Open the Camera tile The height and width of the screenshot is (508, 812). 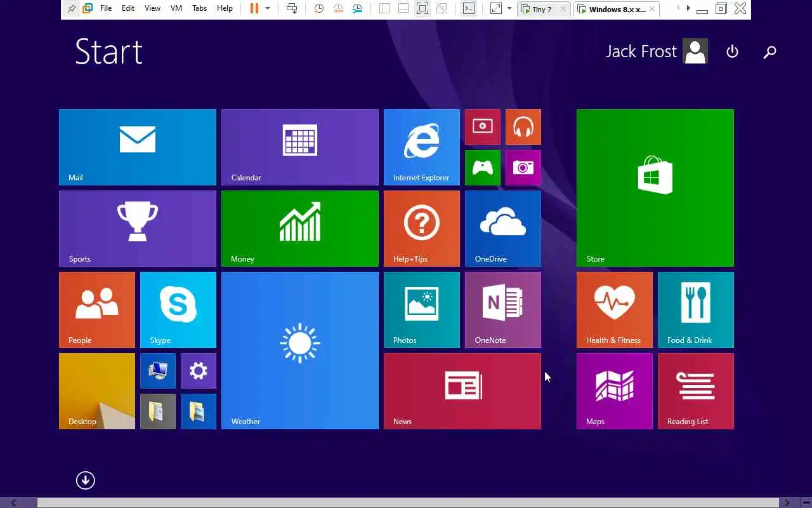click(523, 168)
